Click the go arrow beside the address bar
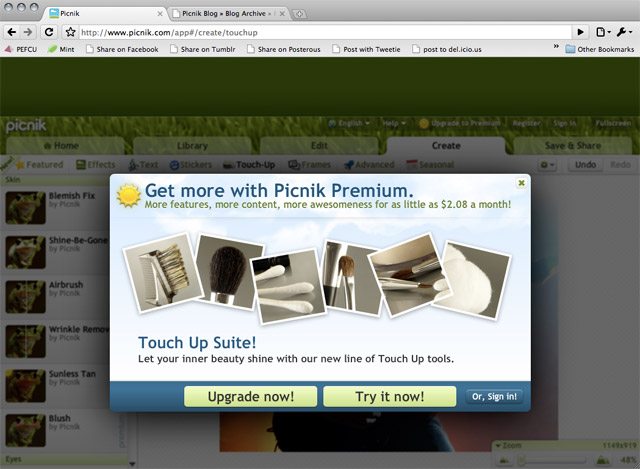The height and width of the screenshot is (469, 640). [x=580, y=32]
